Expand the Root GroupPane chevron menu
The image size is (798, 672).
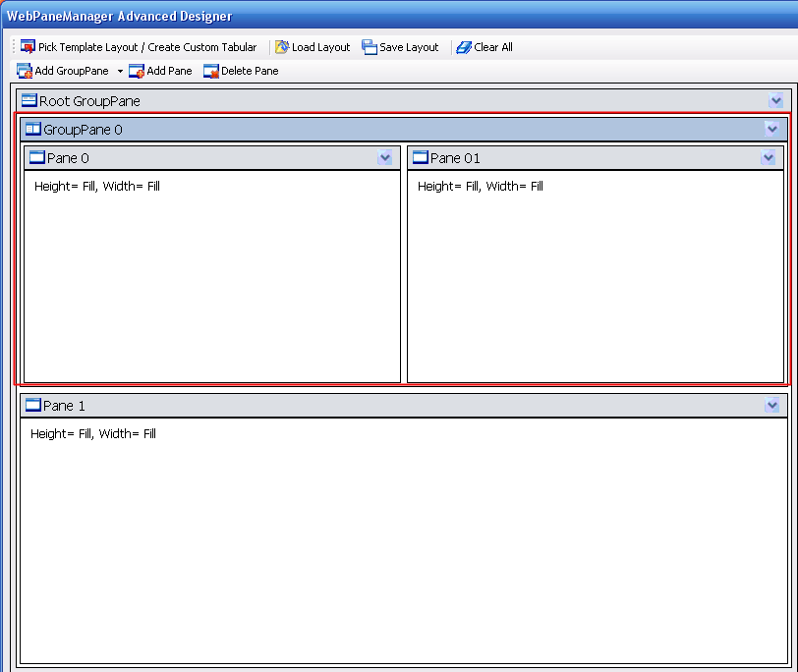pos(775,101)
